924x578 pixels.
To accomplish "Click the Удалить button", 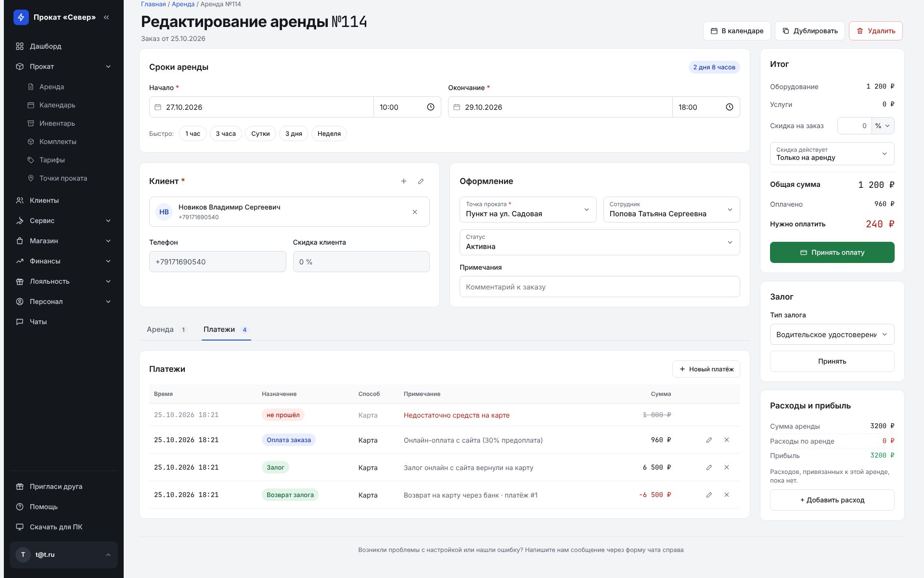I will (875, 31).
